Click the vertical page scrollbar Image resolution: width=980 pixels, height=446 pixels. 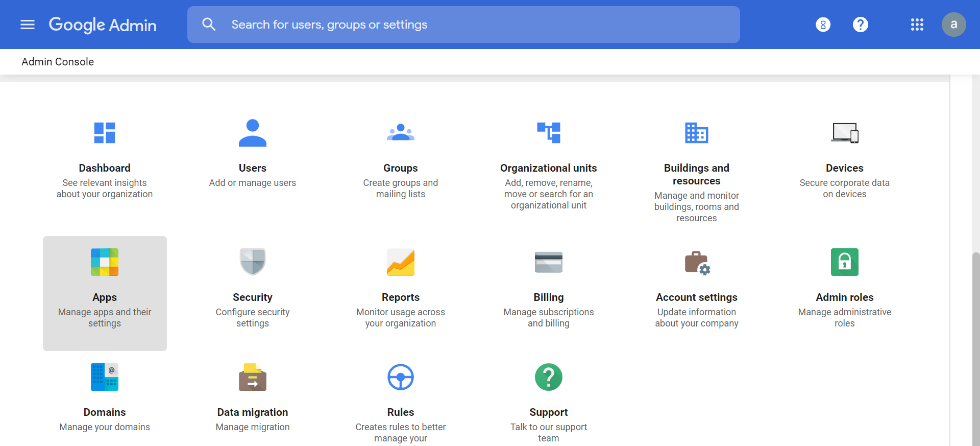click(x=975, y=347)
